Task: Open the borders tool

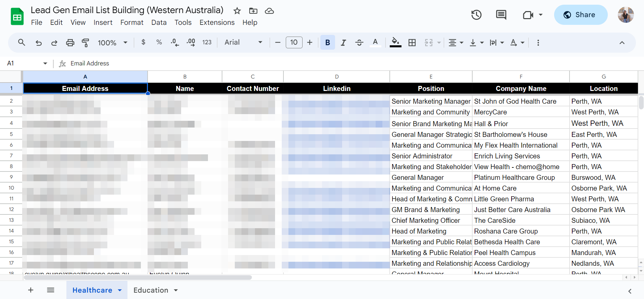Action: click(x=412, y=43)
